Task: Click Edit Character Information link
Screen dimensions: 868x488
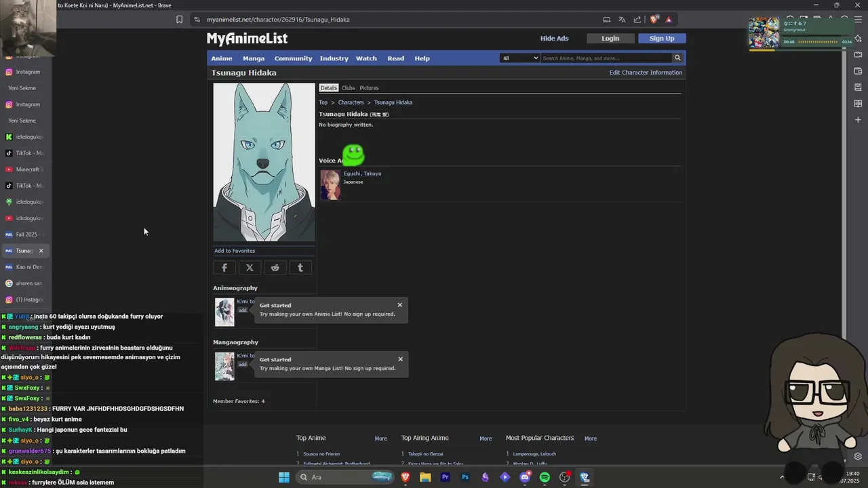Action: (x=646, y=73)
